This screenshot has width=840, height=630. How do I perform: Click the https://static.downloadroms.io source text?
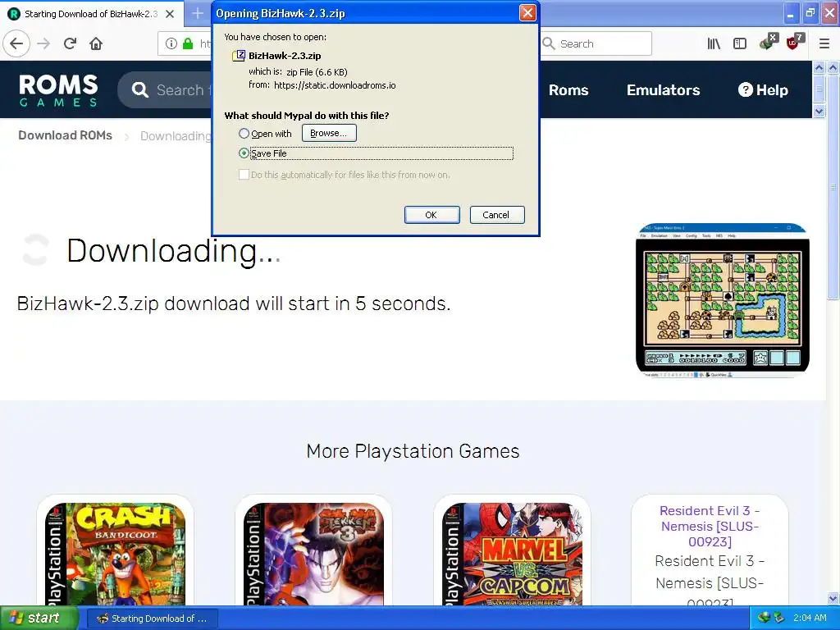tap(335, 85)
